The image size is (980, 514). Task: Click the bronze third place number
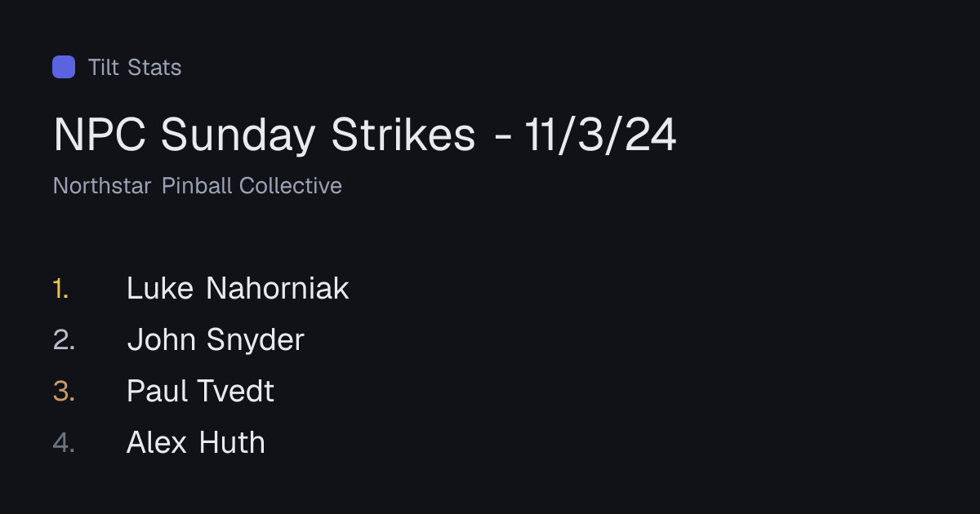[x=64, y=391]
